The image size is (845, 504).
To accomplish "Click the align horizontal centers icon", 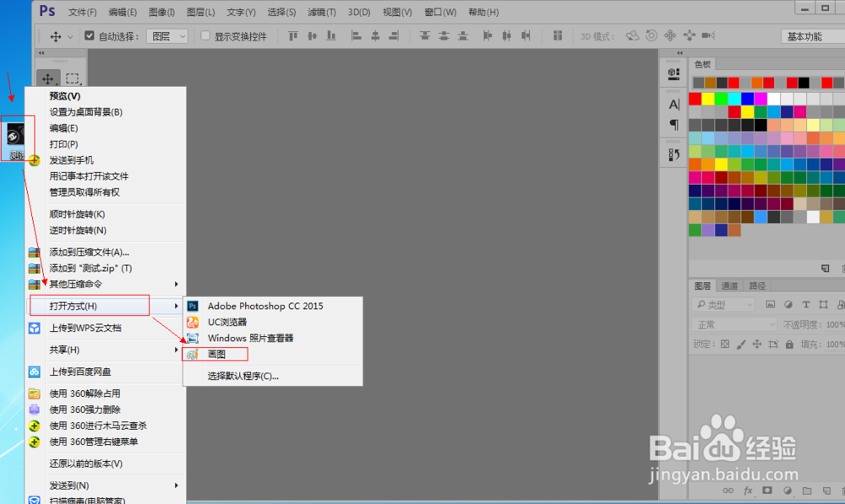I will [x=375, y=36].
